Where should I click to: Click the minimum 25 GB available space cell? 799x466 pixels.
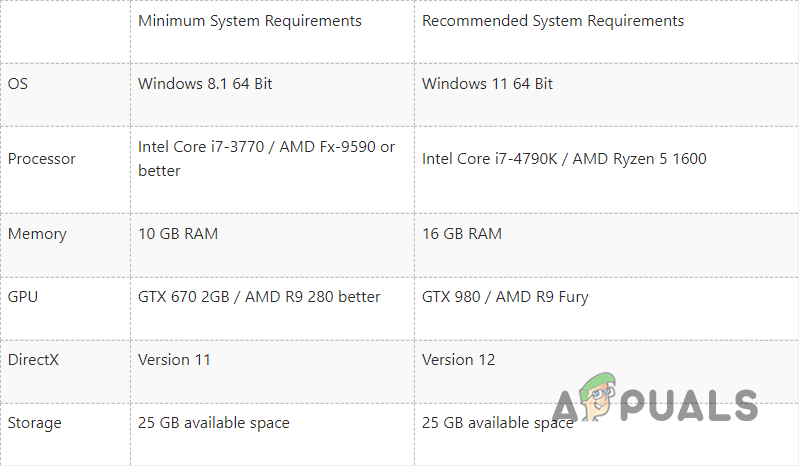click(214, 423)
